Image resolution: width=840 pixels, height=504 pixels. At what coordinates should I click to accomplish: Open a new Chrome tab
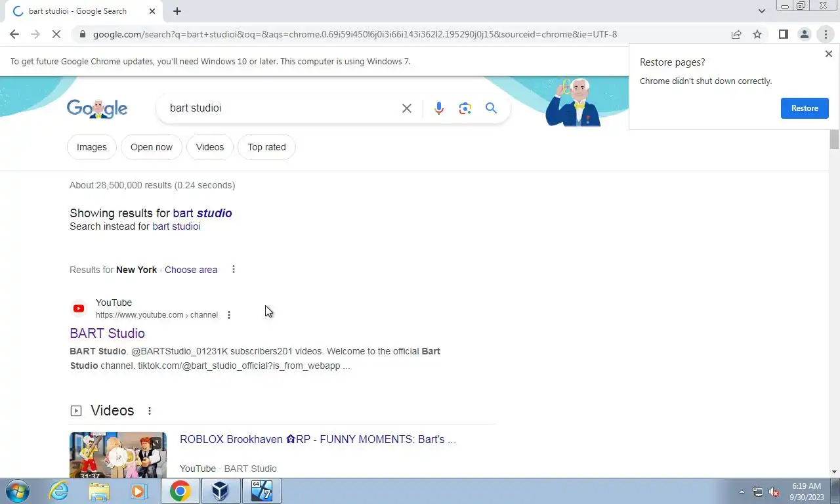pos(177,11)
